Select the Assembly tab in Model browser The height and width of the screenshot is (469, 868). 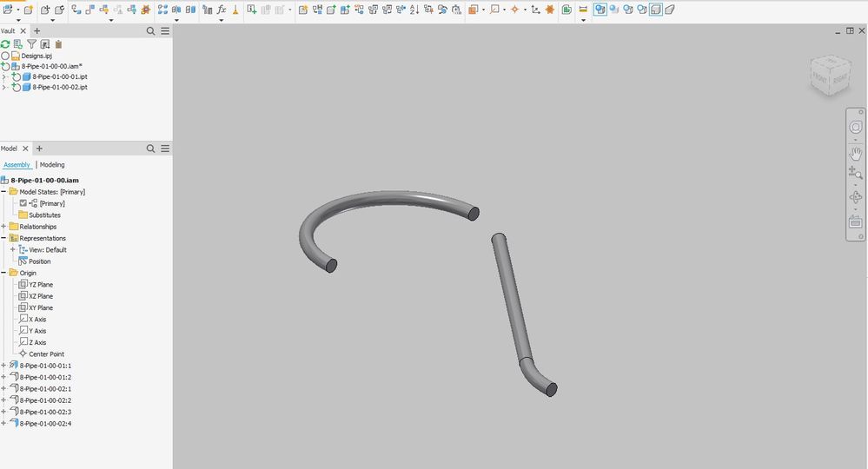click(x=17, y=165)
